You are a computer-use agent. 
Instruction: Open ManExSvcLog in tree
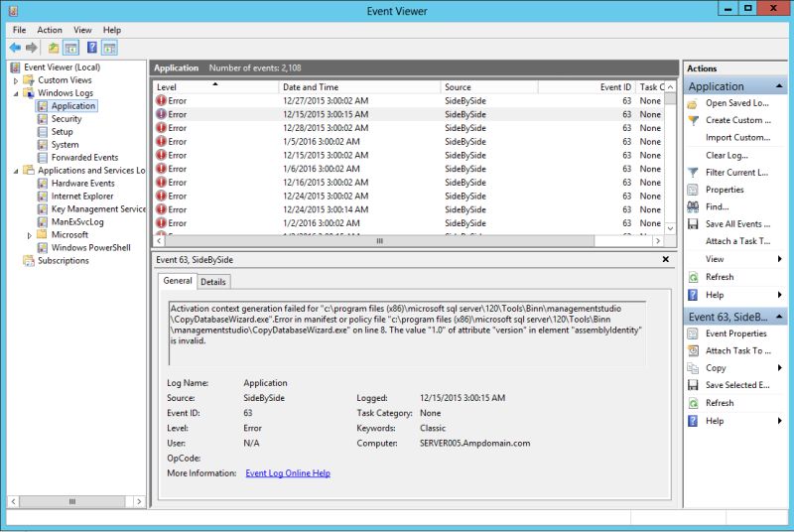tap(77, 221)
